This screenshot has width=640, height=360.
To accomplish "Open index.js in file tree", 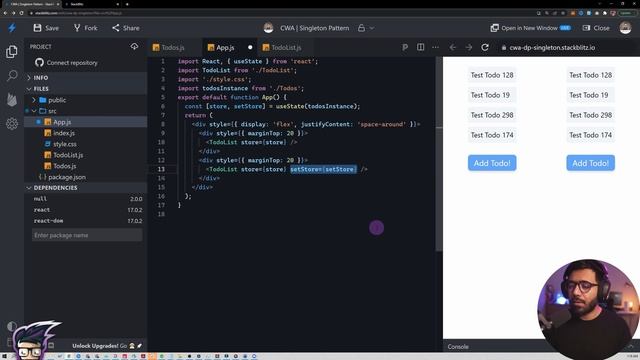I will tap(86, 133).
